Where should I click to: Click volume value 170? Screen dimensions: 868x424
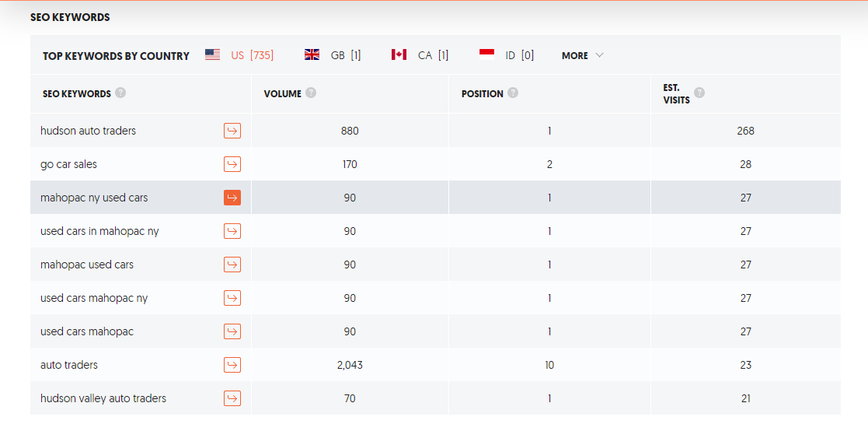click(350, 164)
